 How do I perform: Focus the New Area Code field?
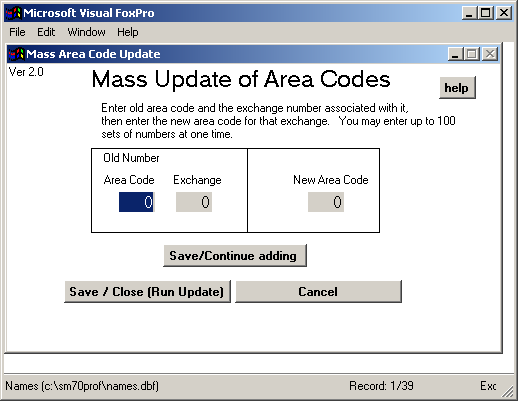[x=326, y=202]
